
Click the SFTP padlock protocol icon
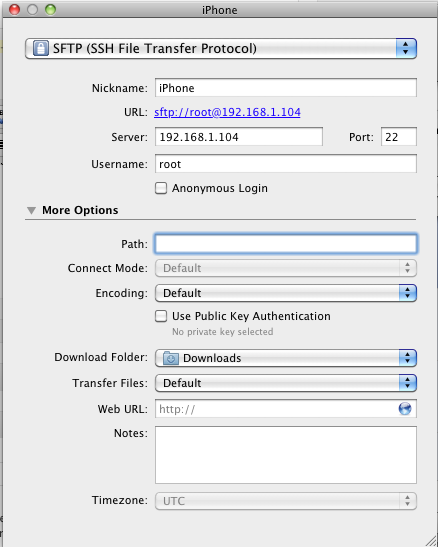[x=40, y=48]
